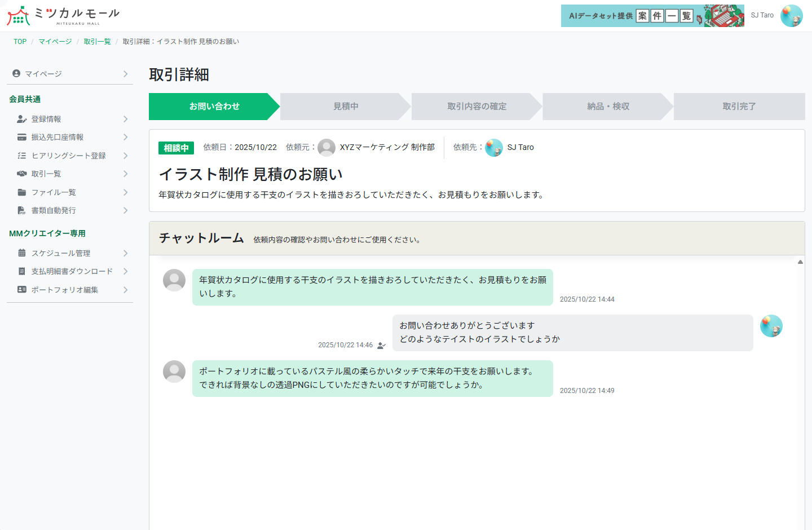This screenshot has height=530, width=812.
Task: Click the read-receipt icon beside the 14:46 reply
Action: (x=381, y=344)
